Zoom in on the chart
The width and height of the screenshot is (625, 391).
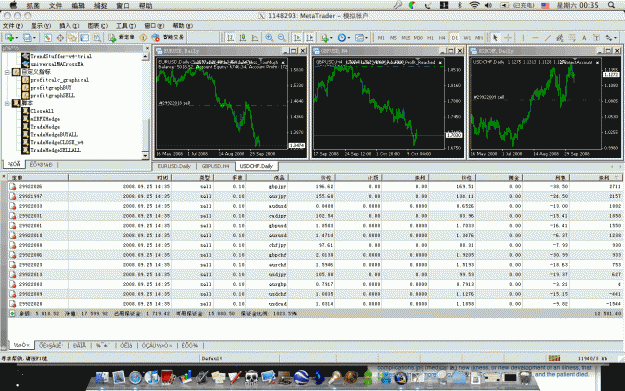[269, 37]
